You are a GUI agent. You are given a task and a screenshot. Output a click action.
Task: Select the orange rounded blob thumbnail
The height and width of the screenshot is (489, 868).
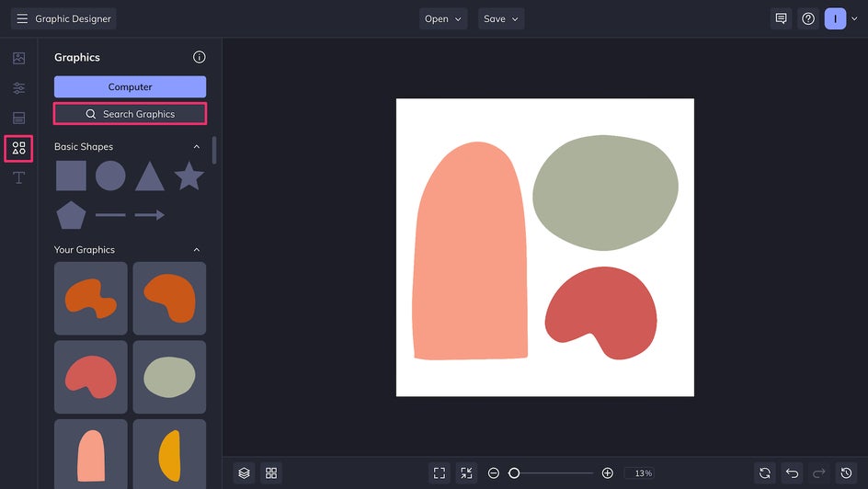tap(169, 298)
